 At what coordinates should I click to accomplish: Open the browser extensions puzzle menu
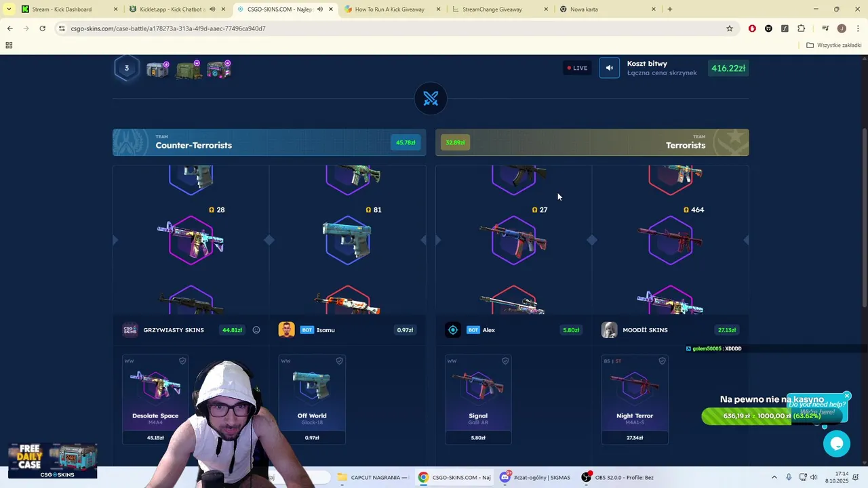tap(801, 28)
